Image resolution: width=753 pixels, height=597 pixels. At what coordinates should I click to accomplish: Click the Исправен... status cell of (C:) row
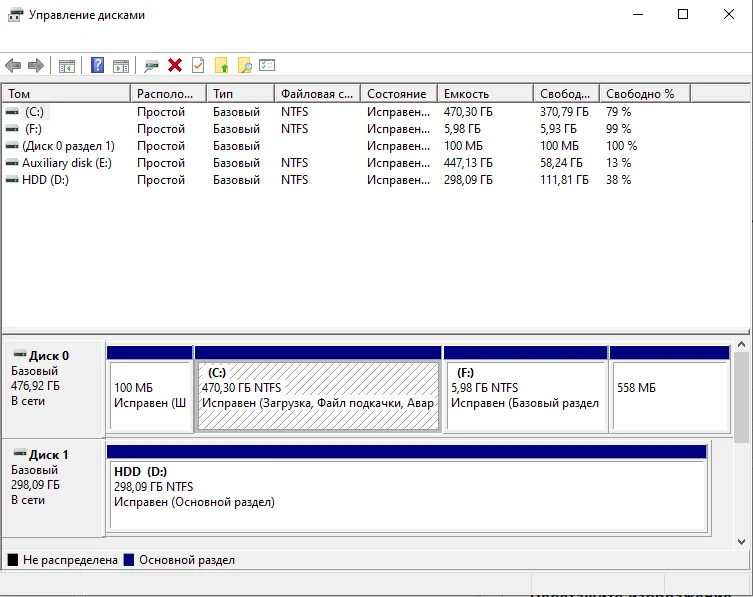point(398,112)
